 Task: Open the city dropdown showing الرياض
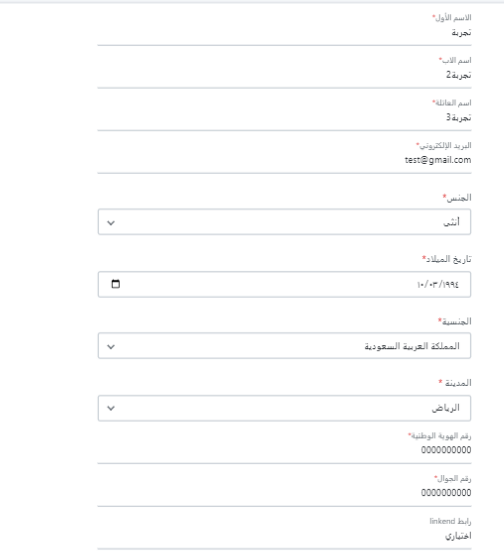coord(284,408)
